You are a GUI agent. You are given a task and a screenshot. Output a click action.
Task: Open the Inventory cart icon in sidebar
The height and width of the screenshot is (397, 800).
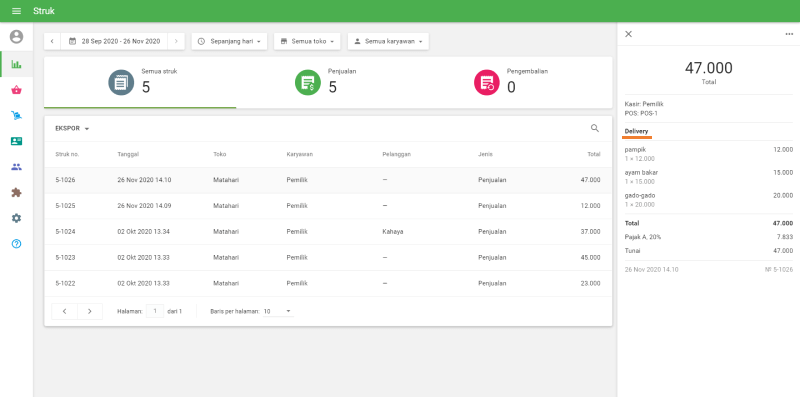[x=16, y=116]
